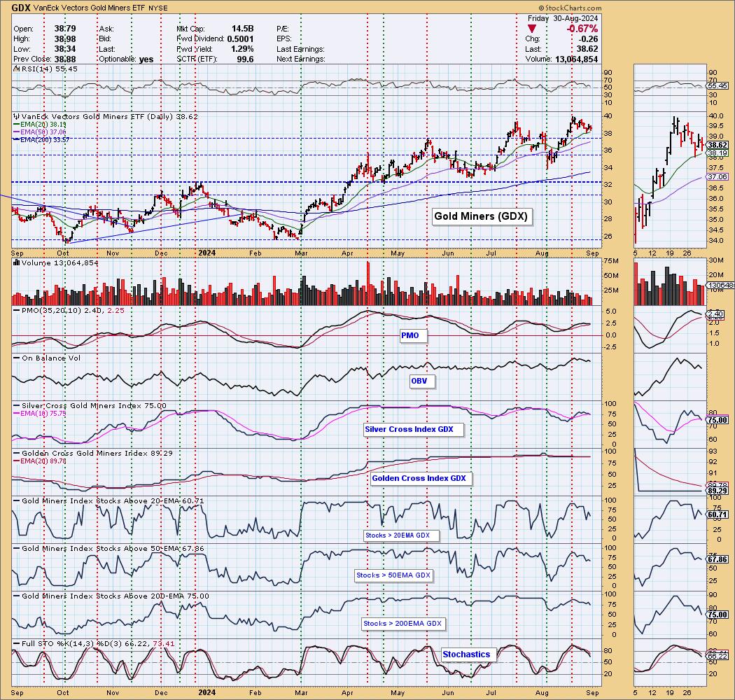Click the 37.06 EMA tag on zoom panel
Viewport: 735px width, 700px height.
pyautogui.click(x=719, y=177)
